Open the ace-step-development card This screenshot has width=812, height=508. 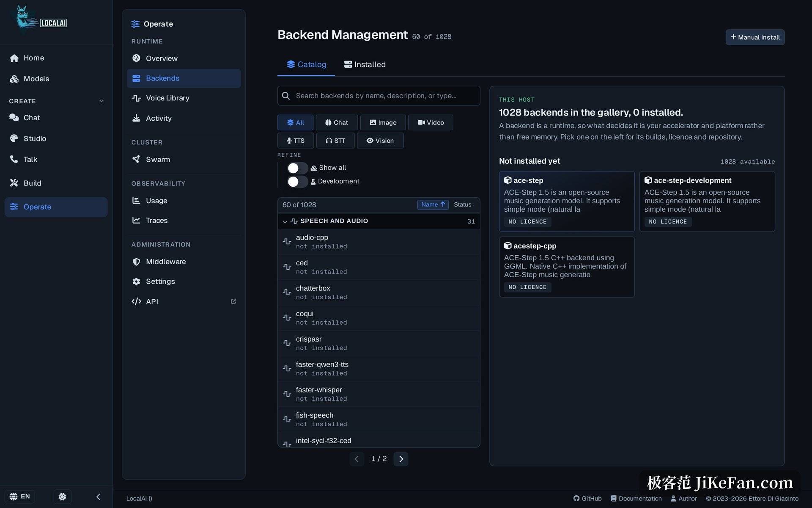pos(707,201)
